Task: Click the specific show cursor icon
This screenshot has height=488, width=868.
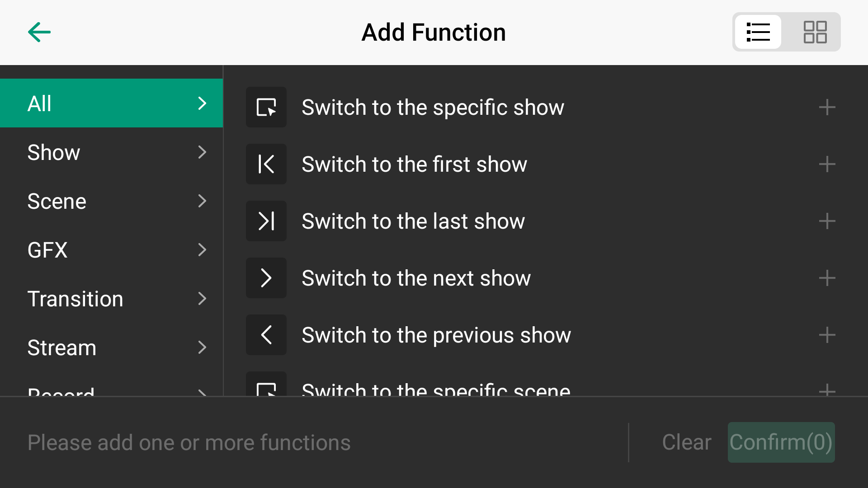Action: pos(266,107)
